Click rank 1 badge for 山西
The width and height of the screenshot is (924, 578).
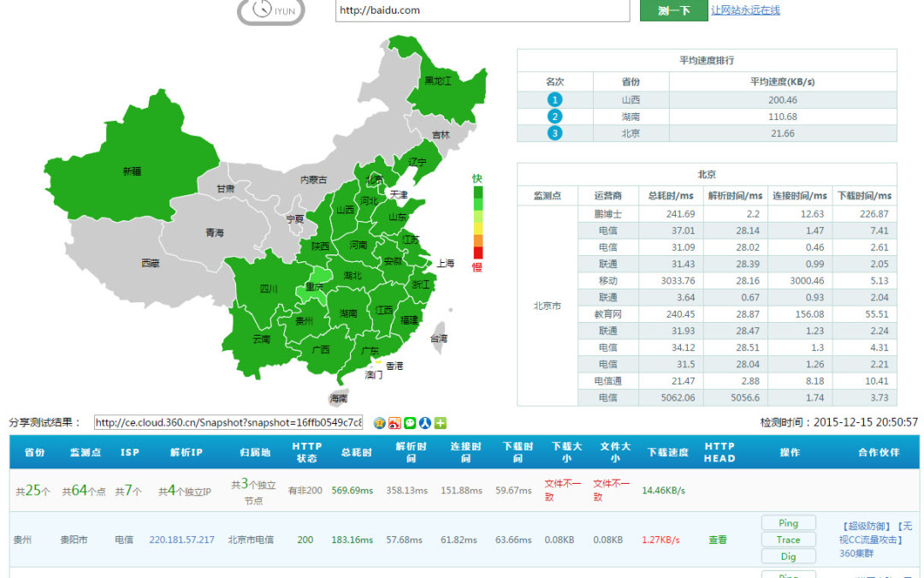(554, 99)
